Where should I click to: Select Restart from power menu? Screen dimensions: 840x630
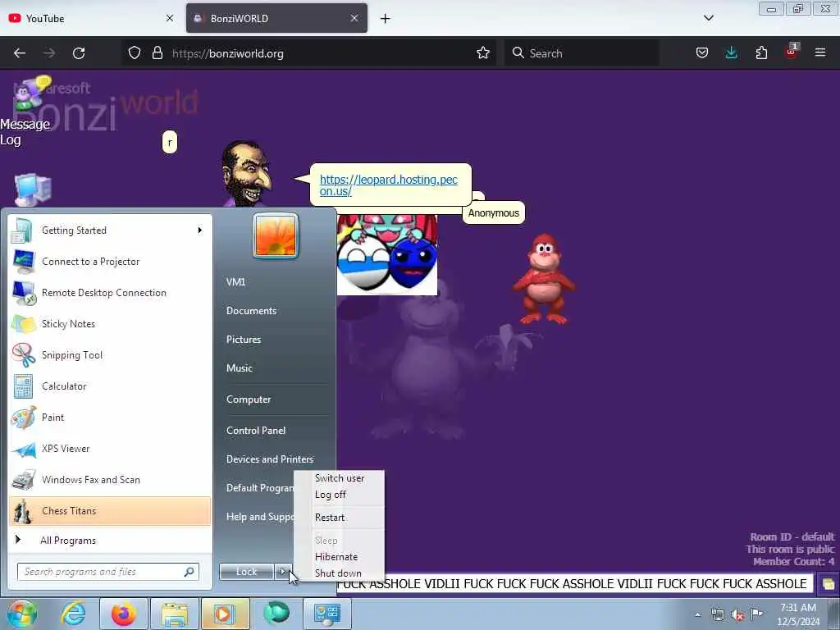330,518
